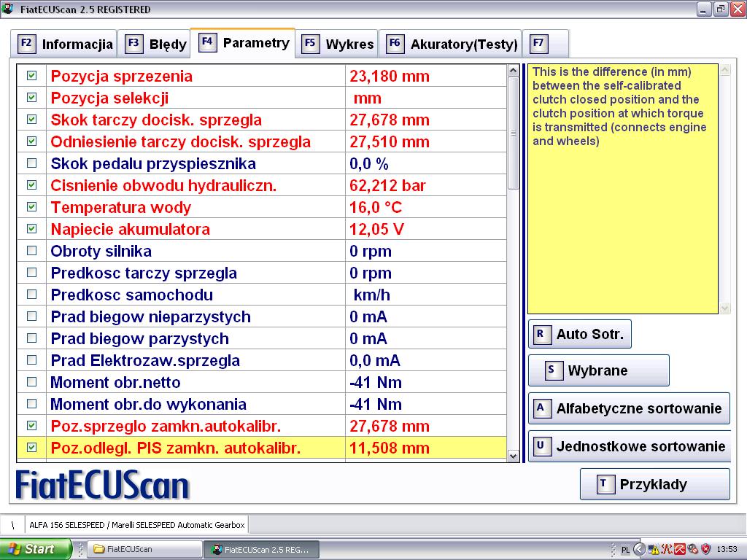
Task: Click the Wybrane button
Action: 599,370
